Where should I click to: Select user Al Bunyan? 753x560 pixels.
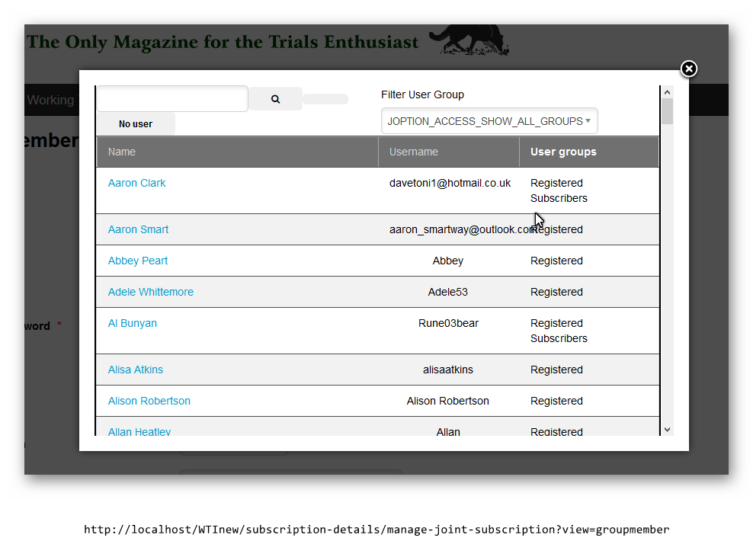132,323
